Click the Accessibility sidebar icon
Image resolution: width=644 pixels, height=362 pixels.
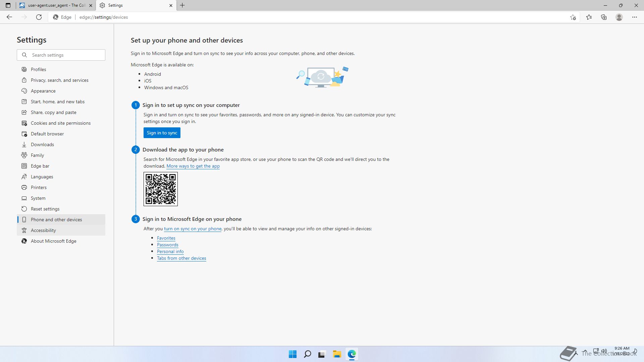click(x=24, y=230)
